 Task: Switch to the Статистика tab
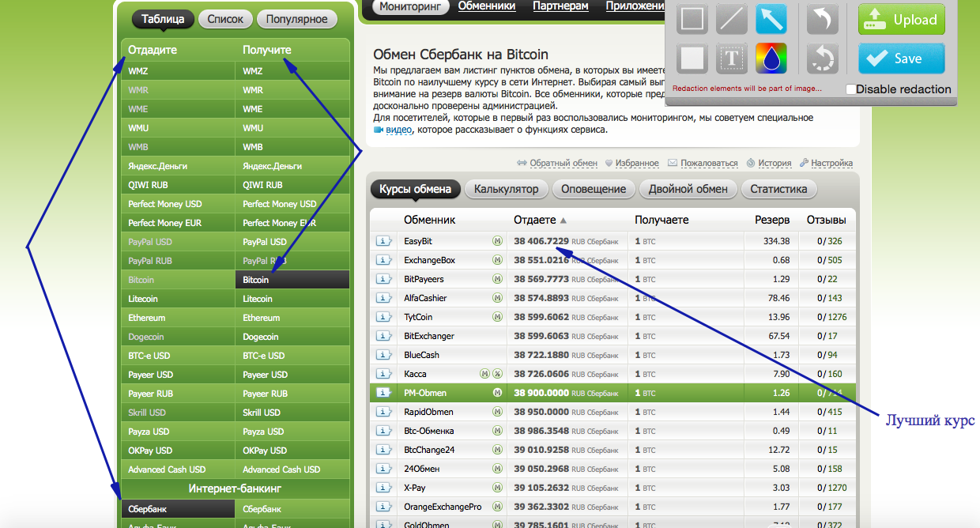click(778, 189)
